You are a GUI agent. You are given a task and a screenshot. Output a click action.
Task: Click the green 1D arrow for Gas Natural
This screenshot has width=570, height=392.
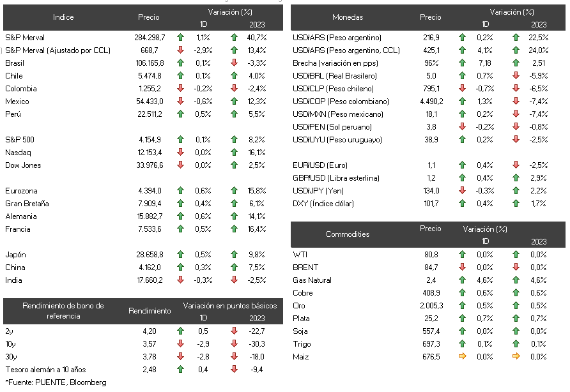[x=463, y=280]
